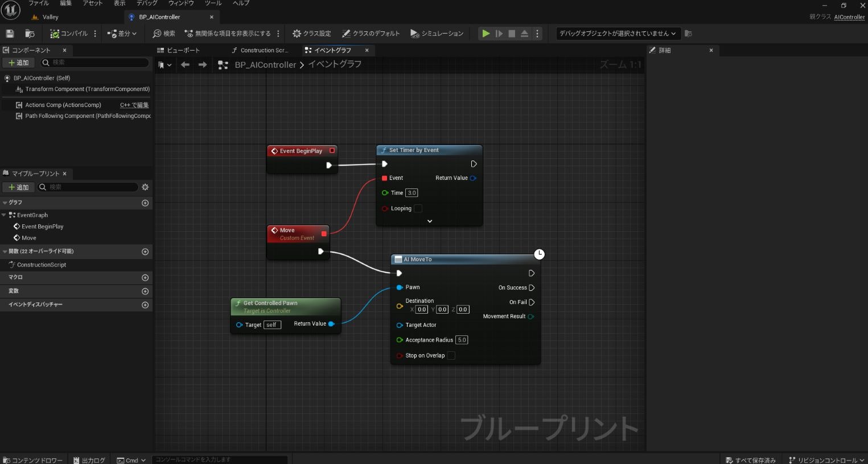
Task: Click the Eject playback icon
Action: click(x=524, y=34)
